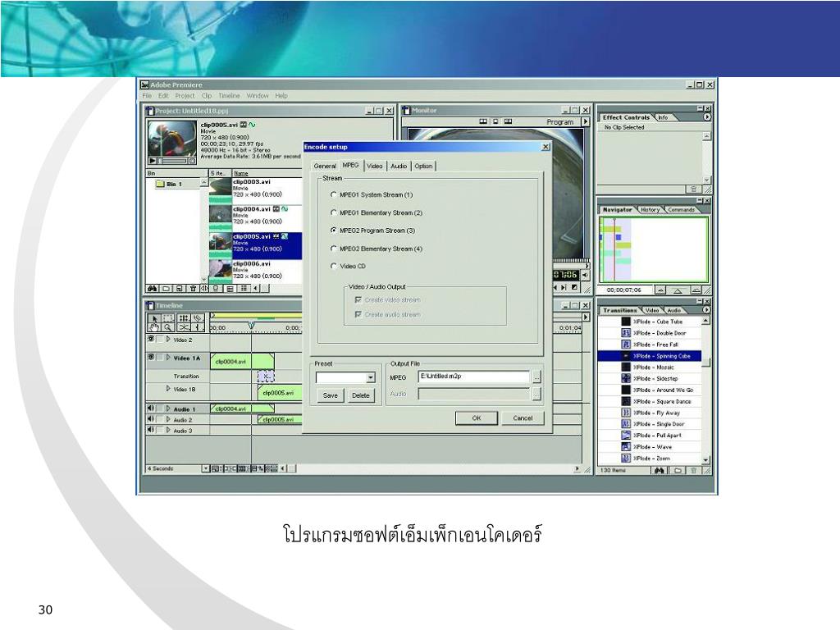Screen dimensions: 840x630
Task: Select the Hand tool in Timeline
Action: [x=155, y=327]
